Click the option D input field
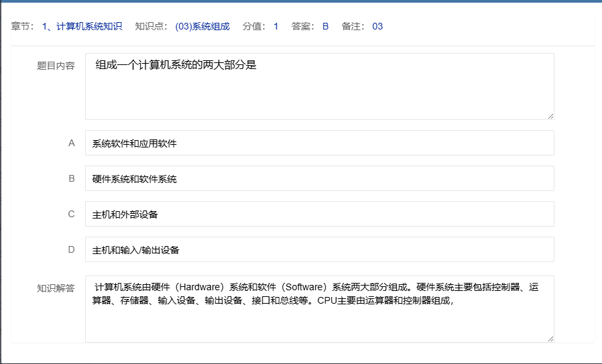Screen dimensions: 602x364 coord(319,249)
